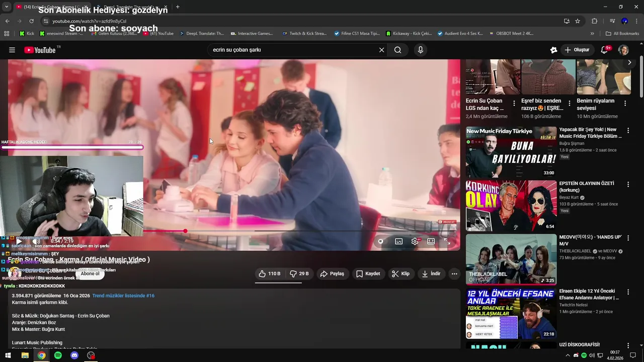Open the tab search dropdown arrow
This screenshot has height=362, width=644.
7,7
